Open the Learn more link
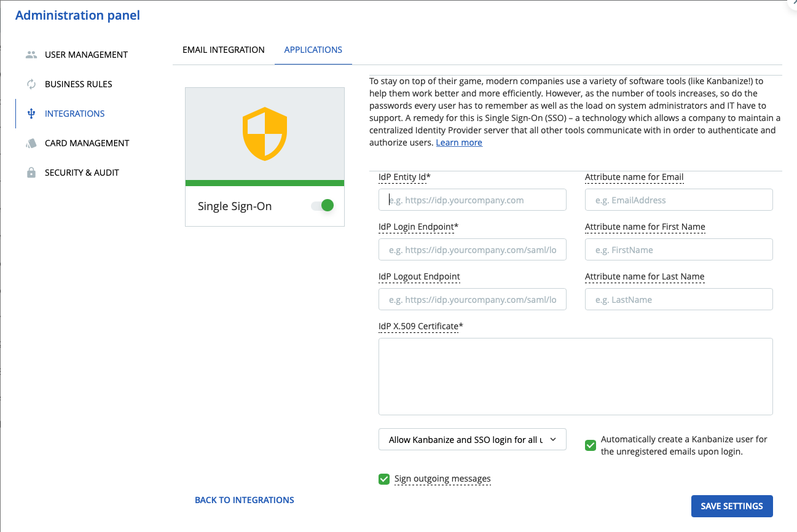Screen dimensions: 797x532 [459, 143]
